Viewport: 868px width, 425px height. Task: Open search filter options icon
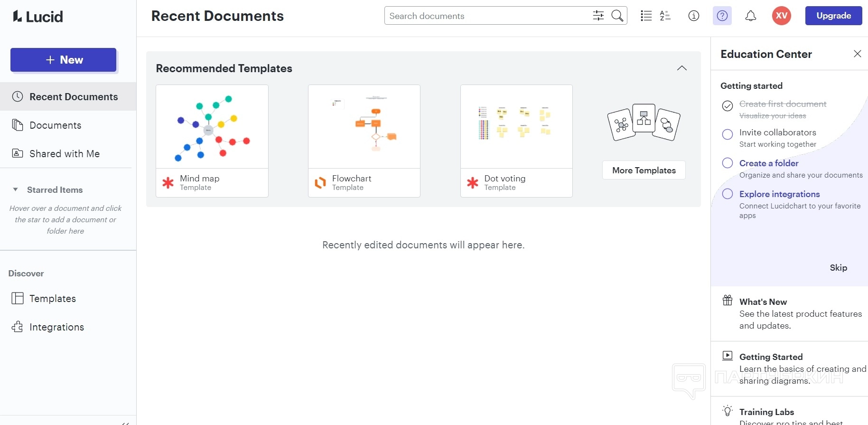[598, 16]
